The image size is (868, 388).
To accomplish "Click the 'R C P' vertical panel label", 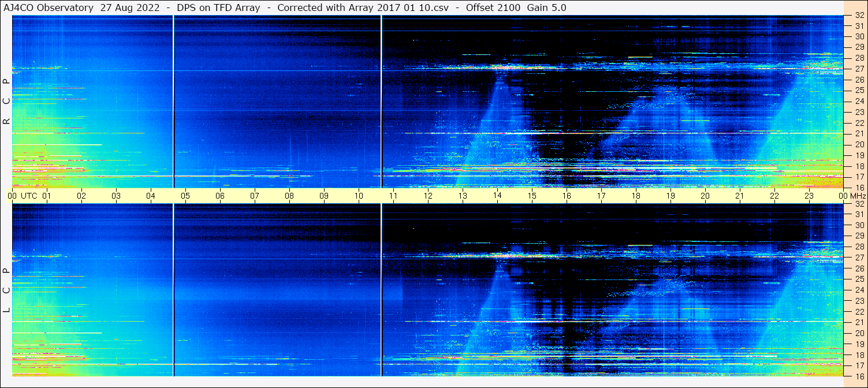I will 7,101.
